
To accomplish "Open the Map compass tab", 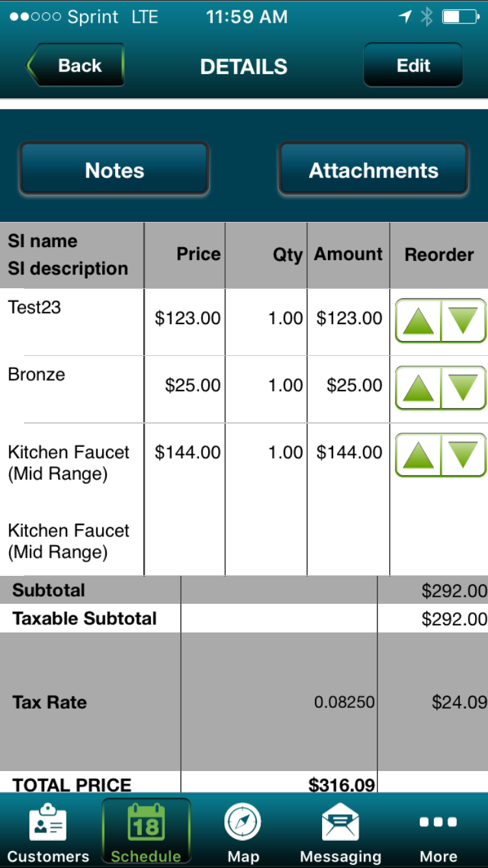I will 243,832.
